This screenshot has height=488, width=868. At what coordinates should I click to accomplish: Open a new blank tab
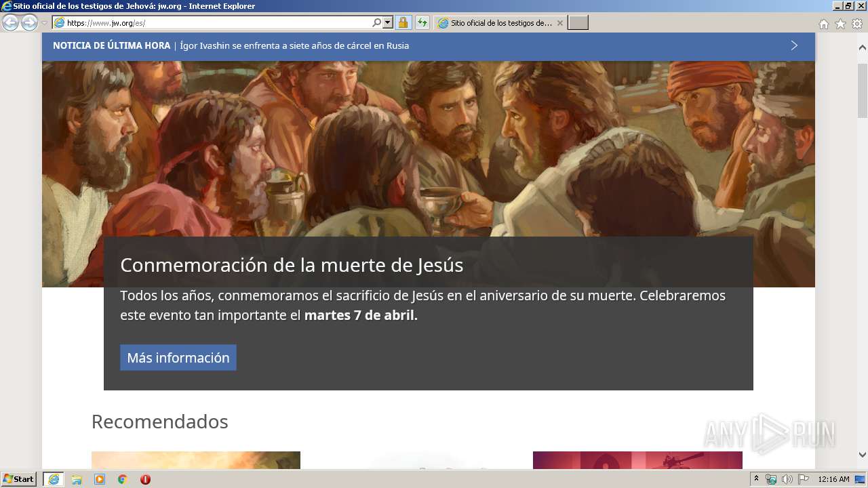578,23
